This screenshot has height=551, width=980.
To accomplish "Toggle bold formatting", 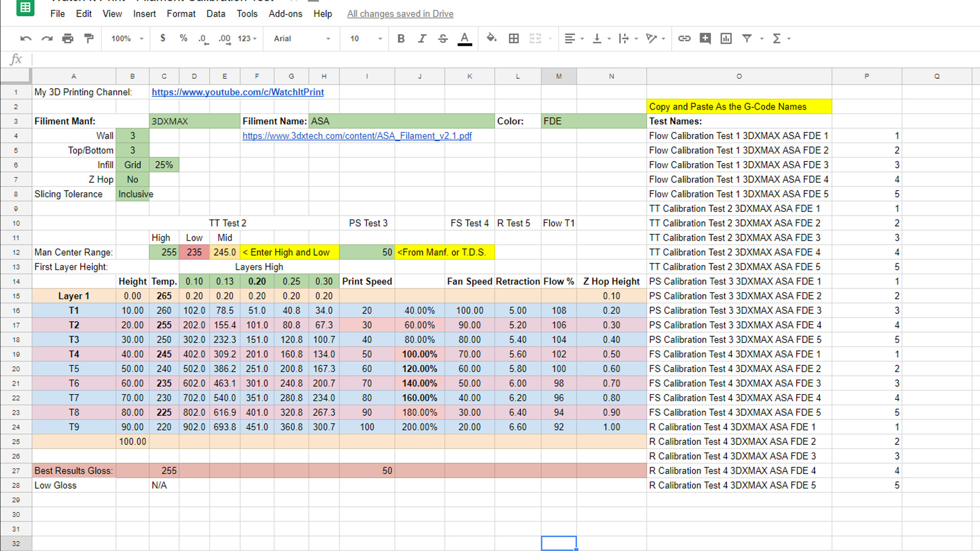I will tap(401, 39).
